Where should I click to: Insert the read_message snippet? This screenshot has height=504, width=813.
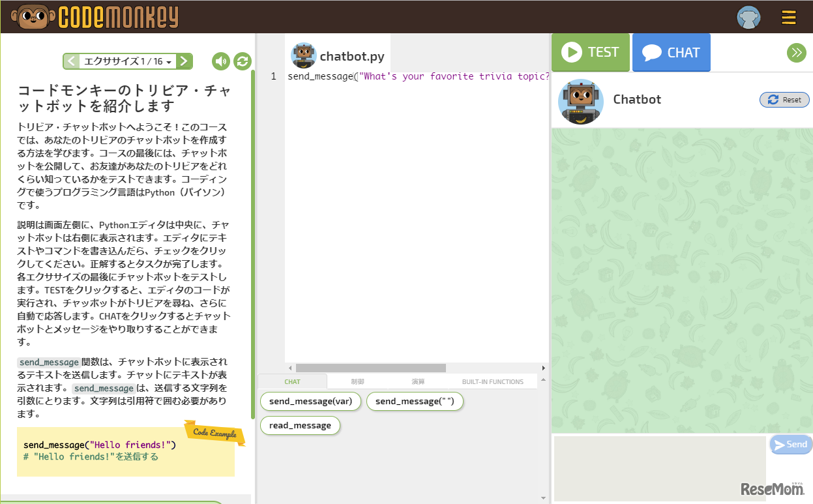pyautogui.click(x=300, y=425)
